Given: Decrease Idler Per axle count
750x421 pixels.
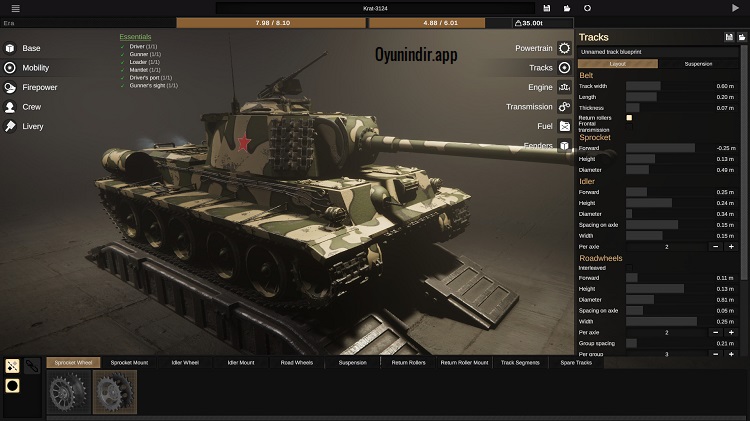Looking at the screenshot, I should pyautogui.click(x=716, y=247).
